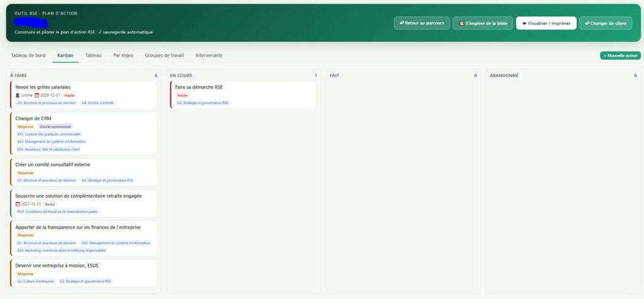Open the Tableau de bord tab
The width and height of the screenshot is (644, 299).
pos(28,55)
